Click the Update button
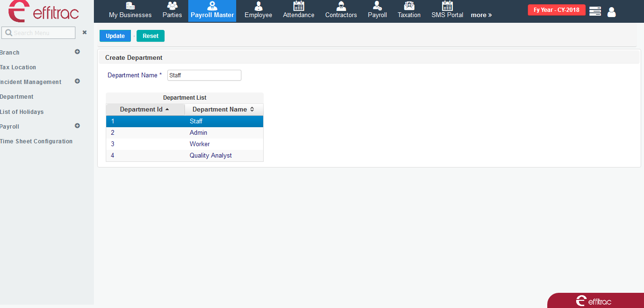Image resolution: width=644 pixels, height=308 pixels. 115,36
